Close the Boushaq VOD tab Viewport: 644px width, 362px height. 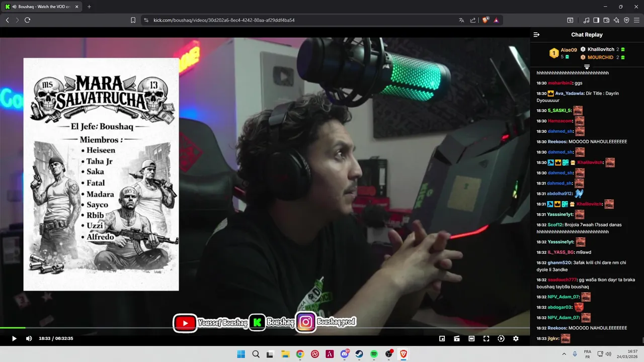(x=76, y=7)
